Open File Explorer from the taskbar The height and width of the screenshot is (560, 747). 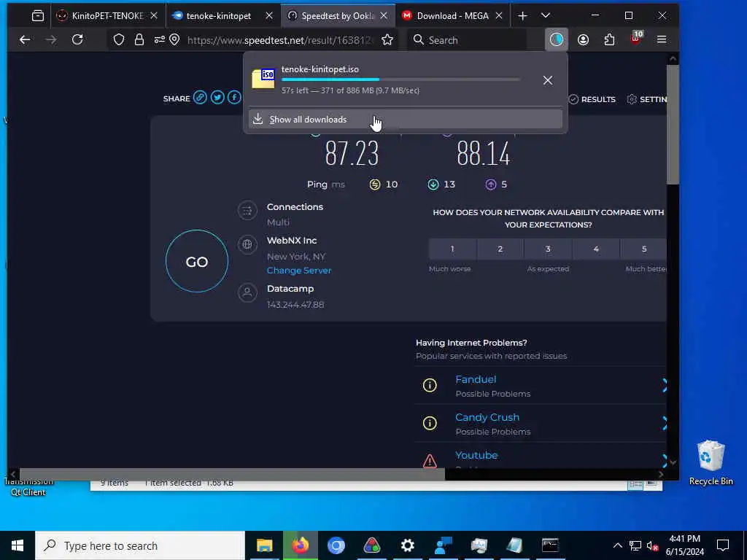tap(264, 545)
